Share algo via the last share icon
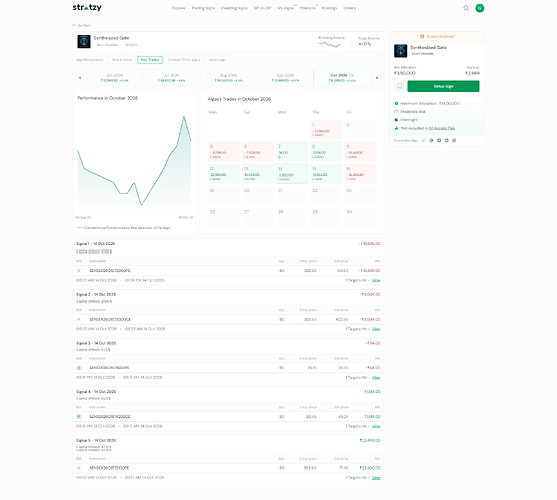 click(454, 140)
